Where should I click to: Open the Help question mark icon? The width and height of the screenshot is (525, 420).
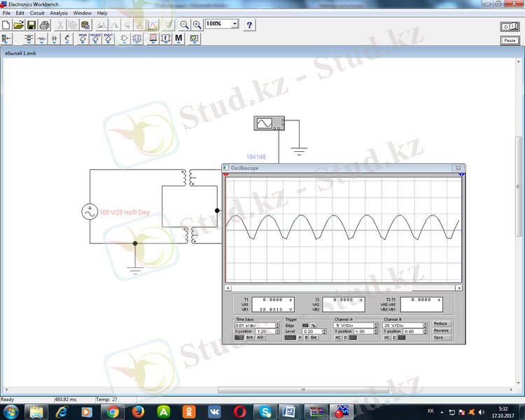point(249,24)
